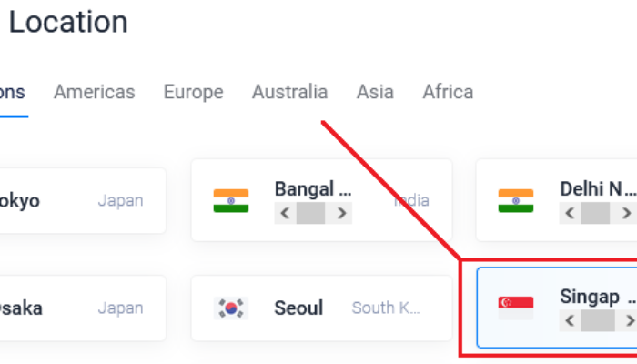The height and width of the screenshot is (364, 637).
Task: Go to the Africa tab
Action: tap(448, 92)
